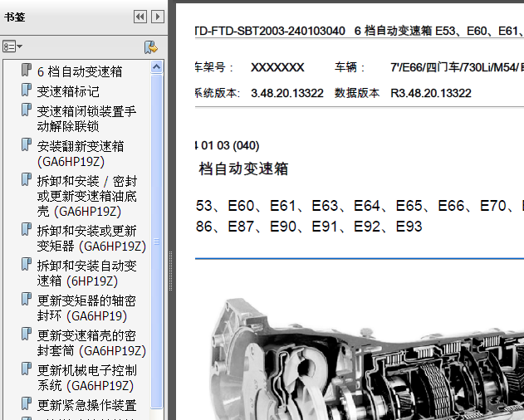
Task: Click the bookmark icon beside '安装翻新变速箱'
Action: point(27,144)
